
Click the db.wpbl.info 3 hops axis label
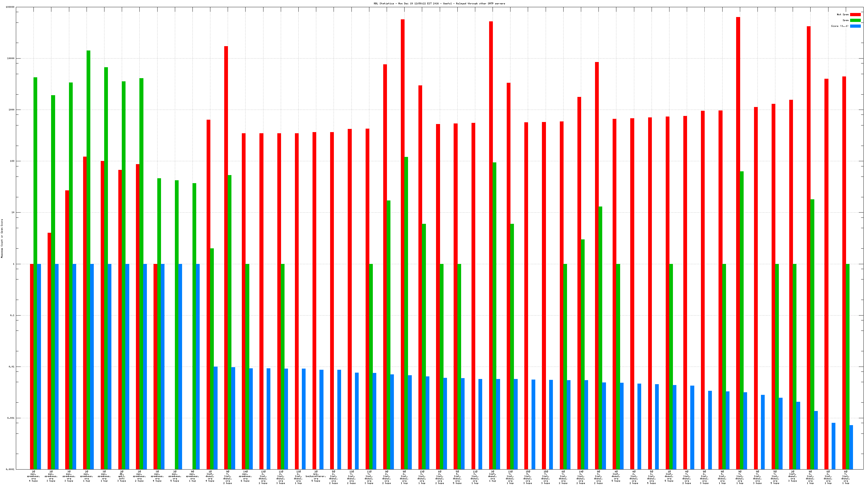coord(122,476)
